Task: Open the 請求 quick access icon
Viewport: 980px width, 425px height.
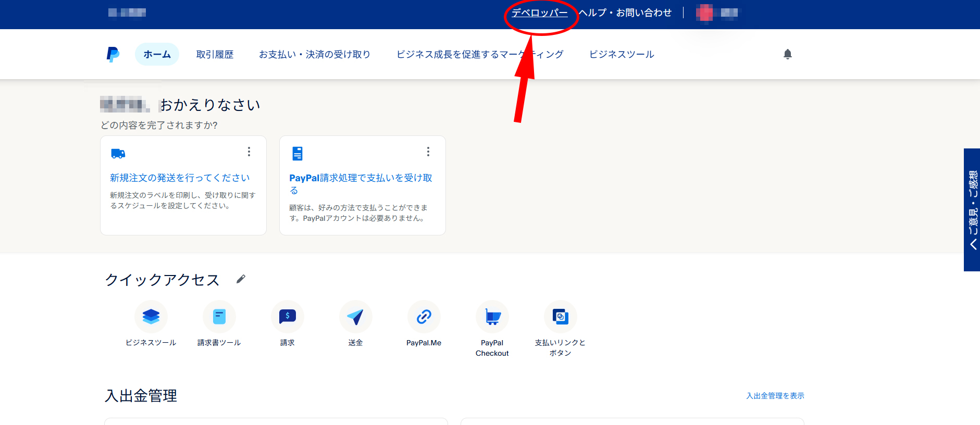Action: click(x=288, y=317)
